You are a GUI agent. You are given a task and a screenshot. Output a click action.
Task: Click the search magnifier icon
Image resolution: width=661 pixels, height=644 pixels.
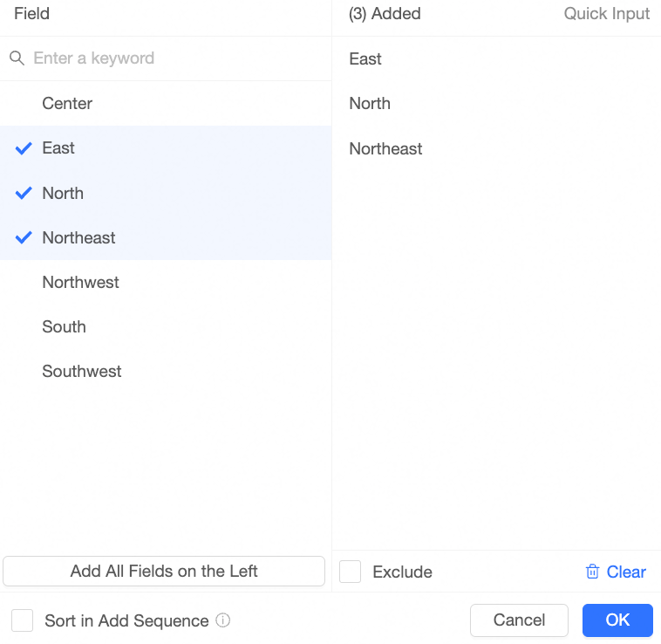point(17,58)
